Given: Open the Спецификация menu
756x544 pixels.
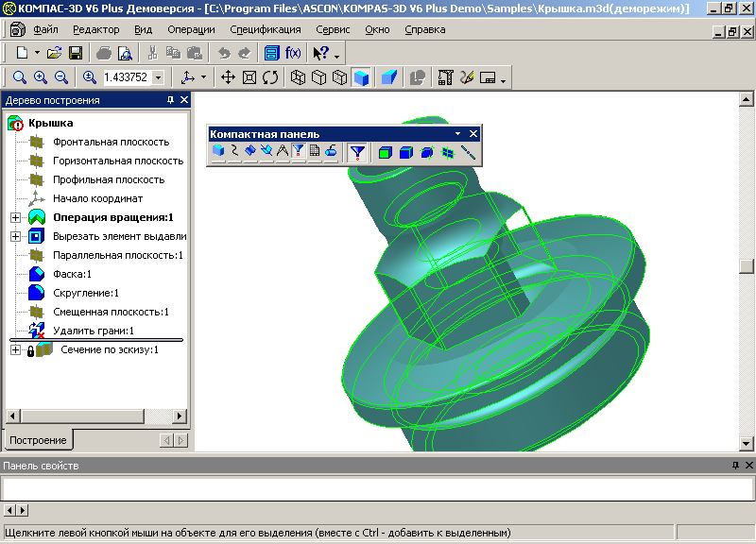Looking at the screenshot, I should tap(266, 30).
